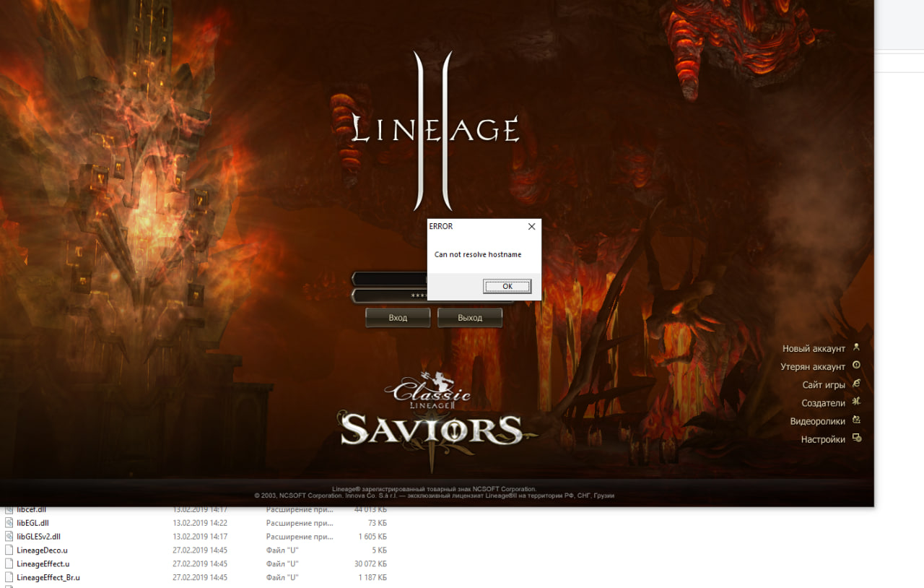Viewport: 924px width, 588px height.
Task: Click the date cell of LineageDeco.u row
Action: [200, 550]
